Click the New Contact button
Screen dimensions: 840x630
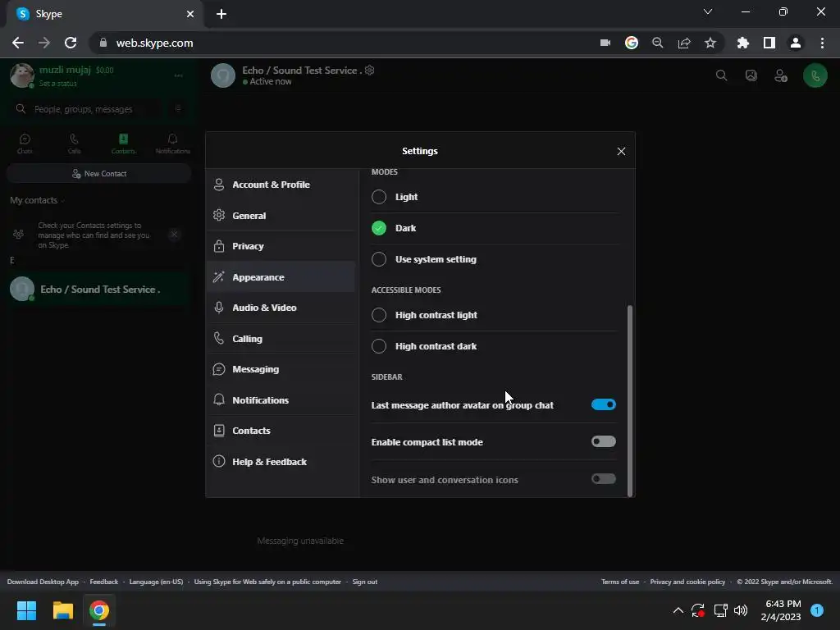(x=99, y=174)
